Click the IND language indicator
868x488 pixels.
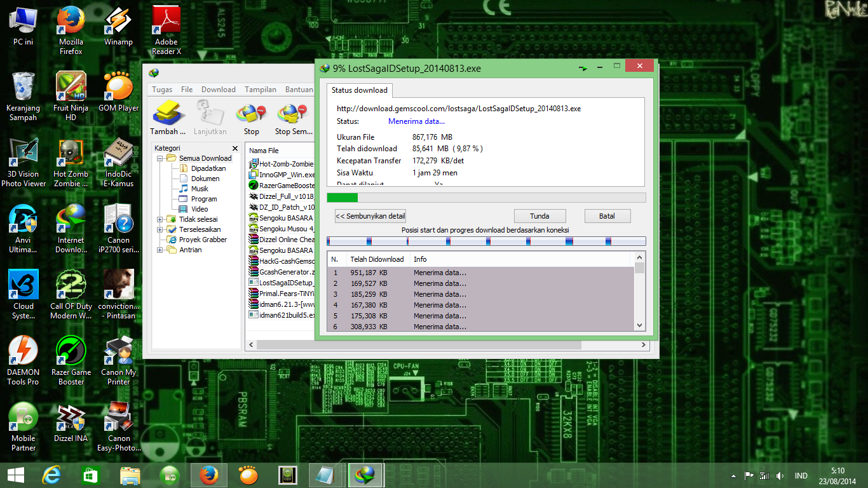pyautogui.click(x=801, y=475)
